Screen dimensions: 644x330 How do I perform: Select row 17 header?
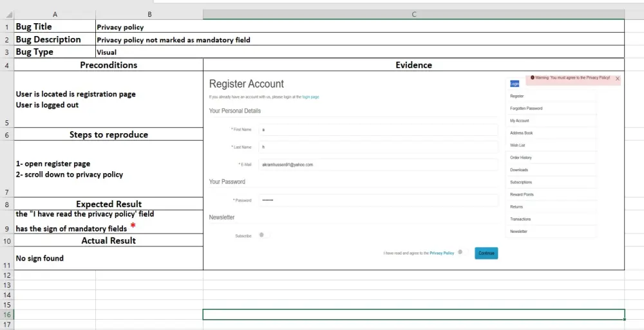pyautogui.click(x=7, y=324)
